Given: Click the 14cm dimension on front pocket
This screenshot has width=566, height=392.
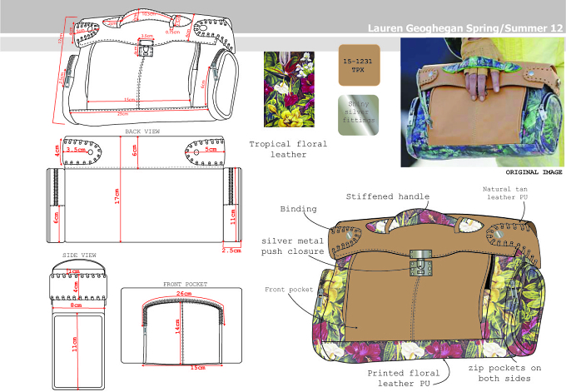Looking at the screenshot, I should coord(177,326).
